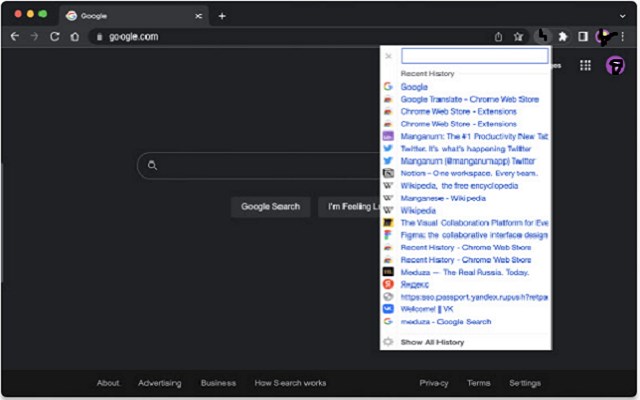Click the Figma icon in history list
This screenshot has width=640, height=400.
coord(388,235)
